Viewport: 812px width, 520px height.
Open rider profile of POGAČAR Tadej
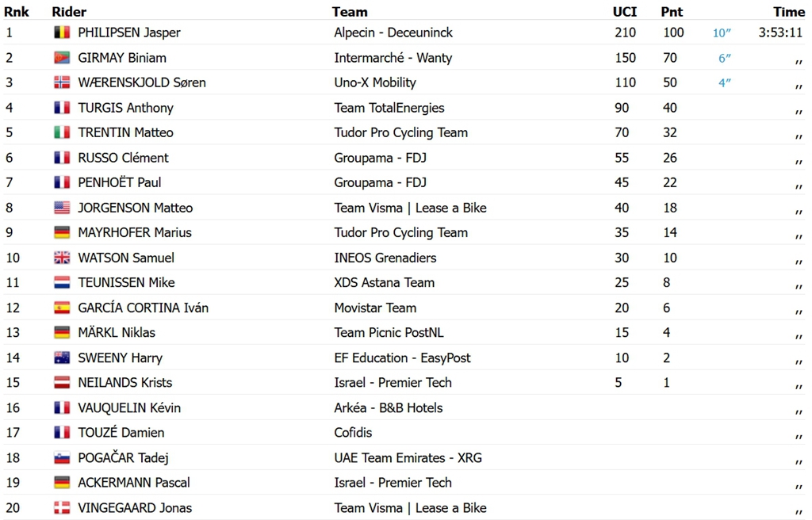coord(123,458)
